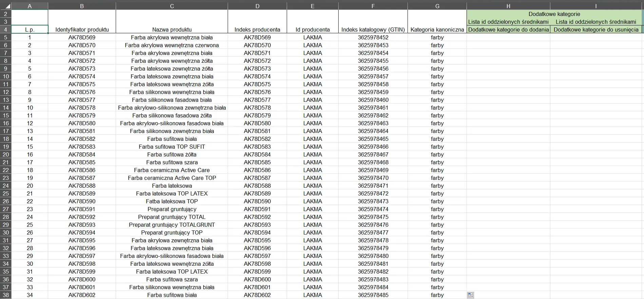Select the 'Nazwa produktu' header cell
The height and width of the screenshot is (299, 644).
[x=172, y=30]
